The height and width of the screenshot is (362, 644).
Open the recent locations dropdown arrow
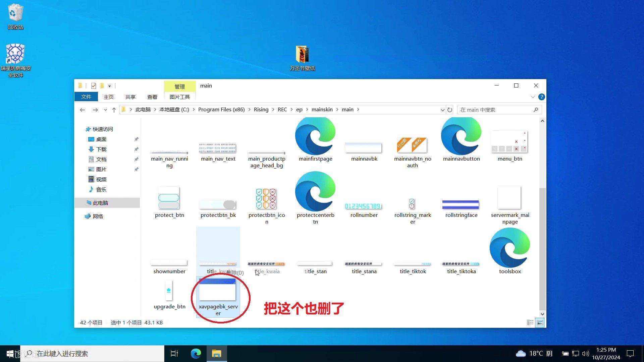pyautogui.click(x=105, y=110)
